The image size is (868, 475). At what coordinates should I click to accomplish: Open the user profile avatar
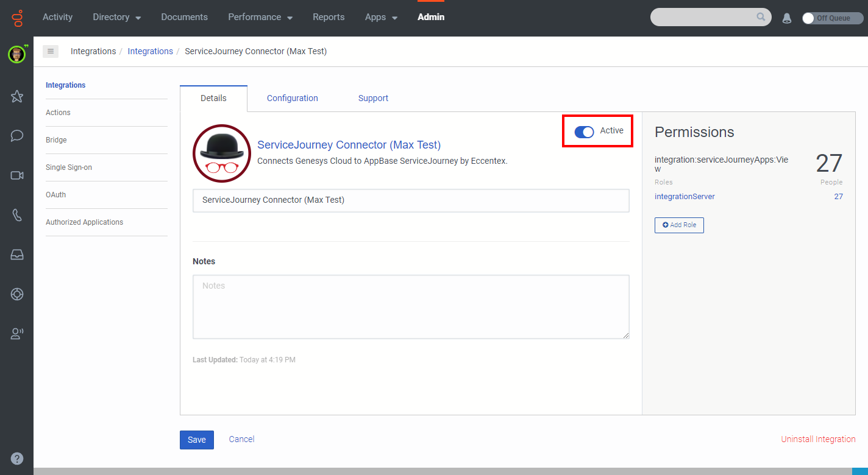pyautogui.click(x=17, y=54)
